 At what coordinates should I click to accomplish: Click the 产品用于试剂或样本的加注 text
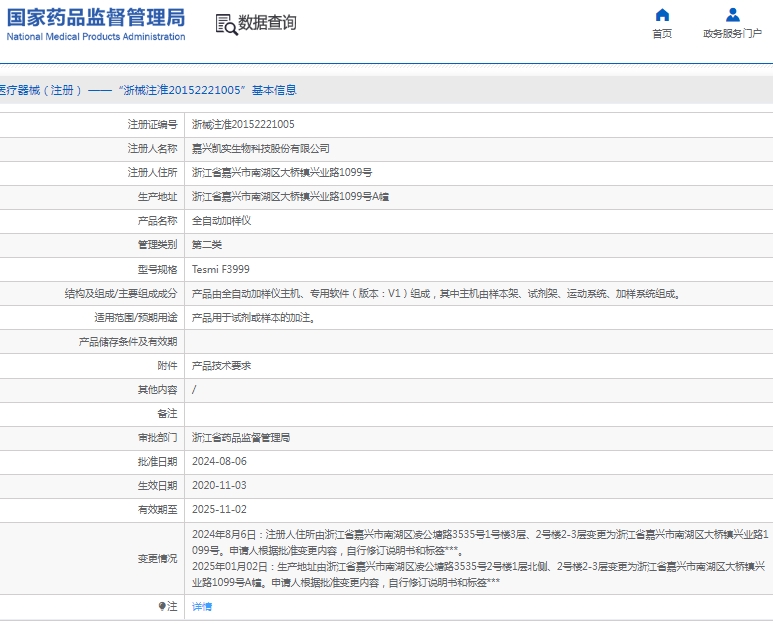point(253,318)
